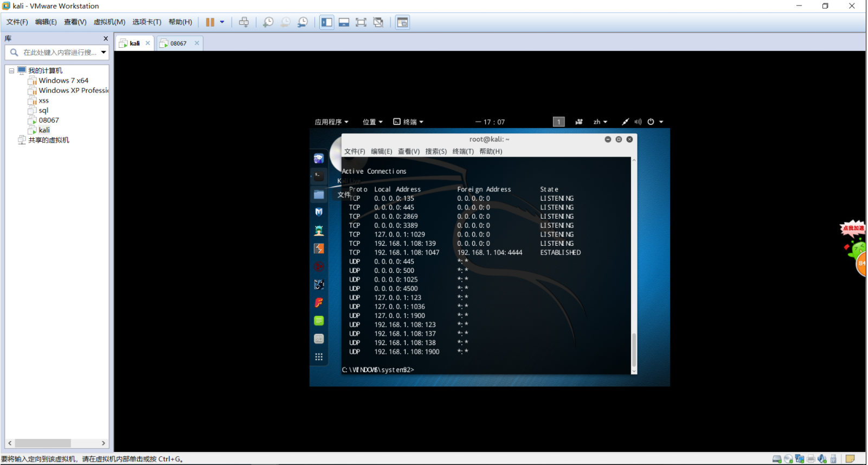Click the screen recorder camera icon
This screenshot has height=465, width=868.
point(579,122)
